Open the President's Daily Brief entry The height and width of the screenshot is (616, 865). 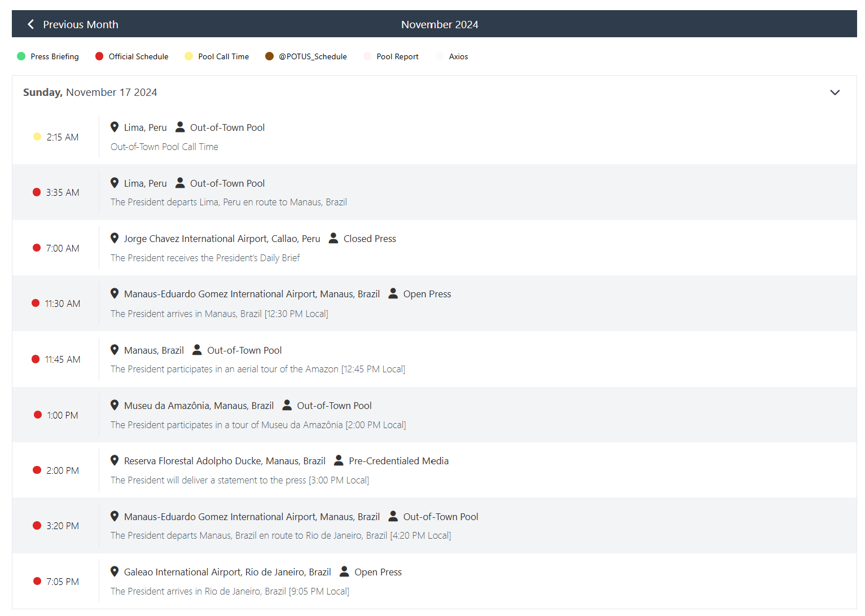pyautogui.click(x=205, y=258)
